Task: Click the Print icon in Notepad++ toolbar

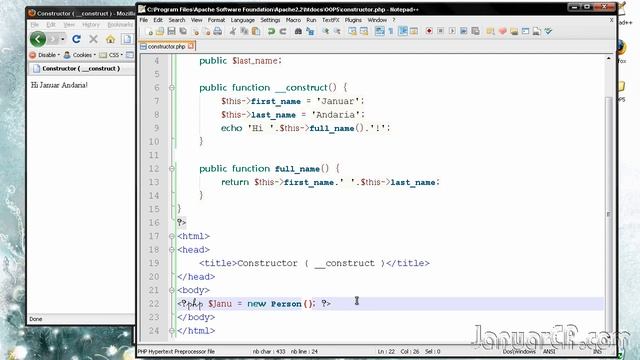Action: (218, 31)
